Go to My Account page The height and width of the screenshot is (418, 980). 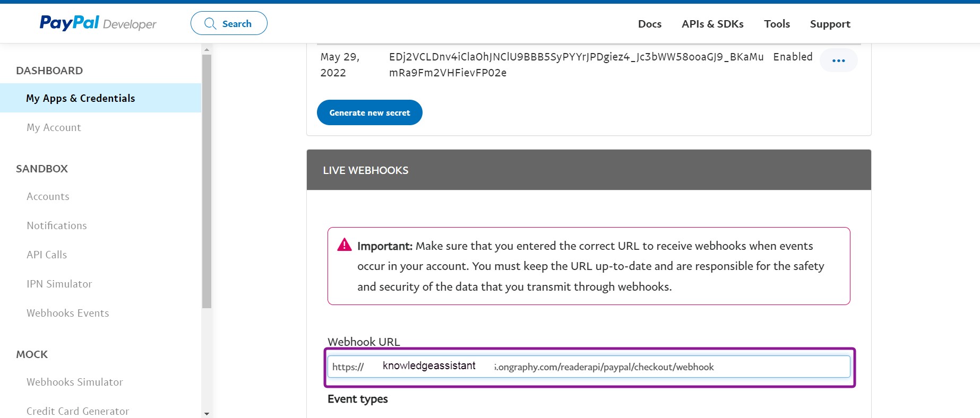coord(54,127)
